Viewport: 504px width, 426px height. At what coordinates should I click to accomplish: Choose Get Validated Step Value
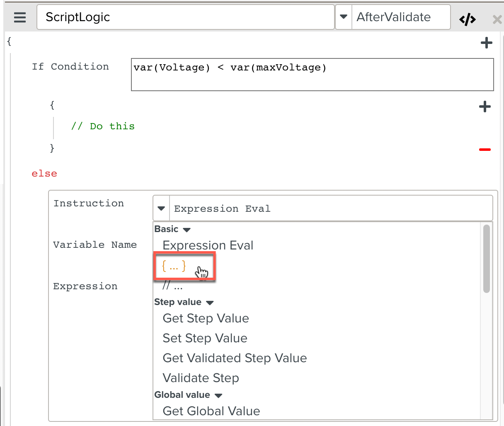pyautogui.click(x=235, y=358)
